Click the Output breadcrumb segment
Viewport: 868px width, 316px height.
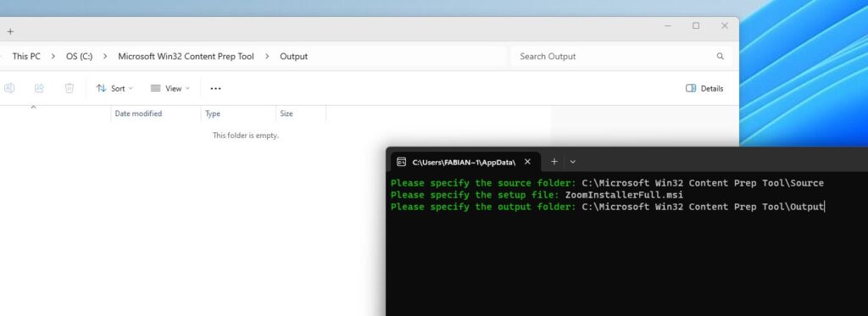tap(294, 57)
